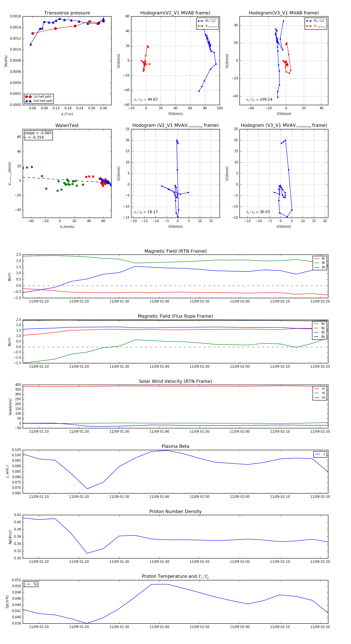This screenshot has height=644, width=351.
Task: Select the "|B|" legend entry
Action: [320, 337]
